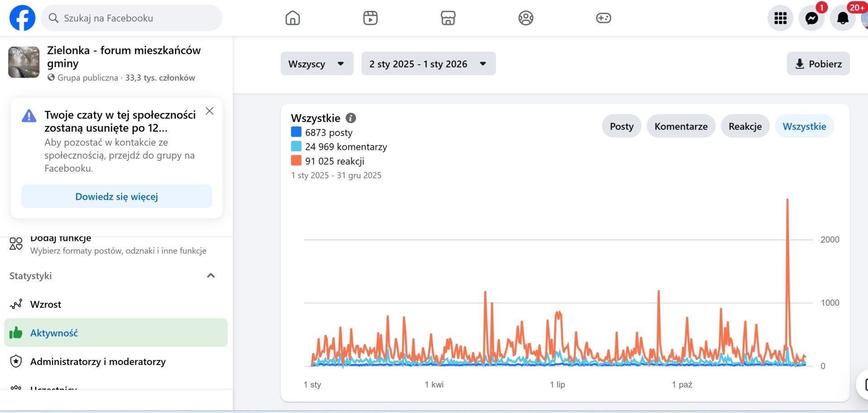Open Wzrost statistics page

coord(46,304)
